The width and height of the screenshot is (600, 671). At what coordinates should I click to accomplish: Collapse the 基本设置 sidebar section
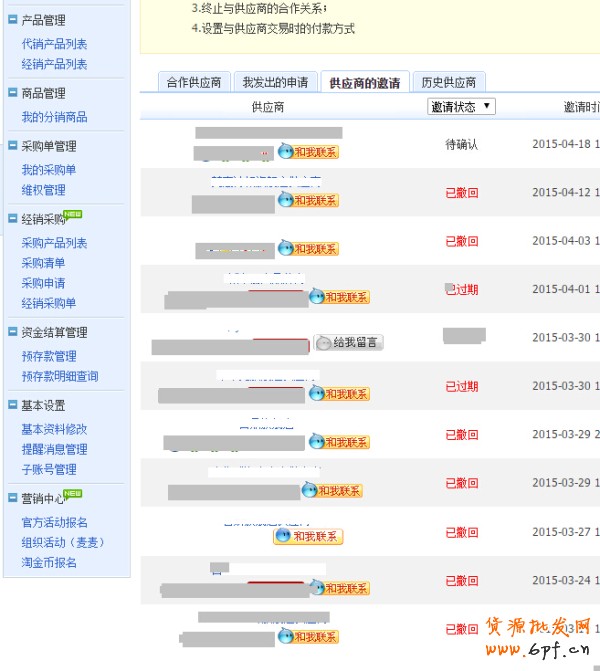click(x=12, y=405)
